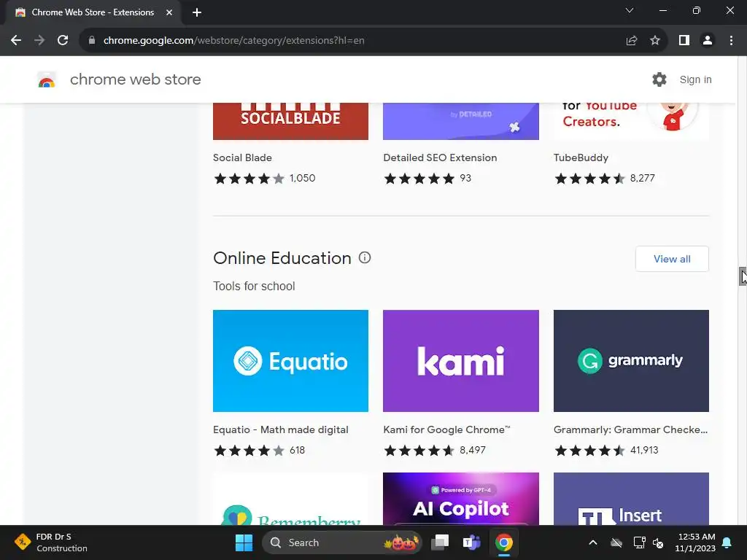Screen dimensions: 747x560
Task: Open a new browser tab
Action: pos(197,12)
